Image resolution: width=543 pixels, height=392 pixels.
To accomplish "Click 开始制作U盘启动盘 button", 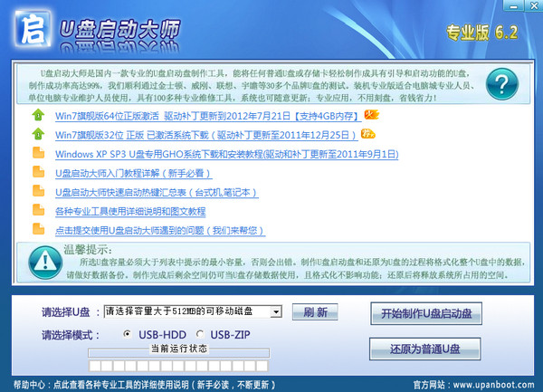I will click(x=425, y=314).
